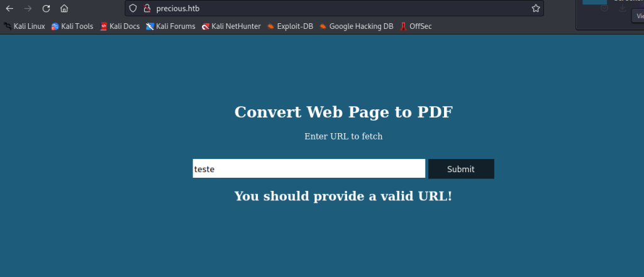Screen dimensions: 644x277
Task: Go to the browser home page
Action: point(64,9)
